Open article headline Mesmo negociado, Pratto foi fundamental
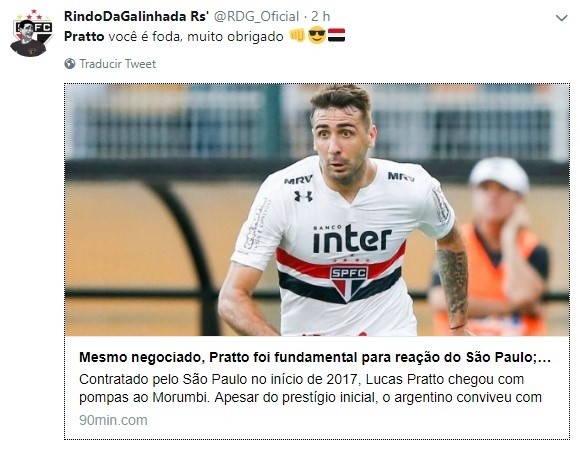 315,357
